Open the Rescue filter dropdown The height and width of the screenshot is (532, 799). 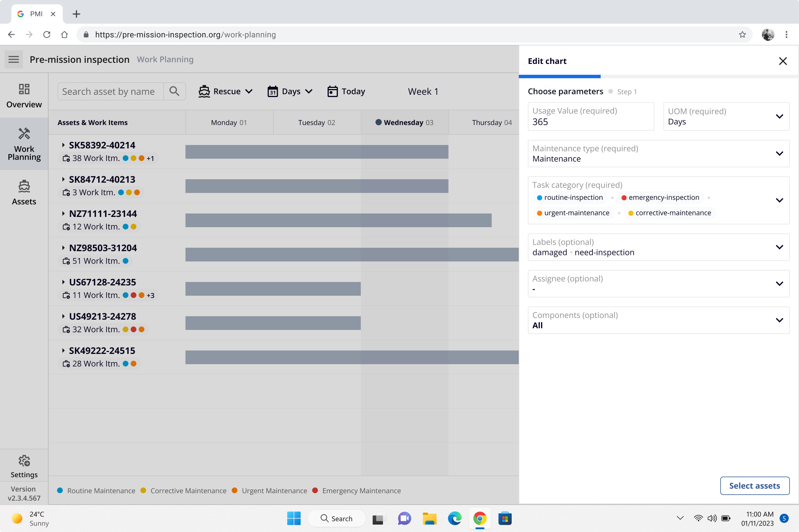pyautogui.click(x=226, y=91)
